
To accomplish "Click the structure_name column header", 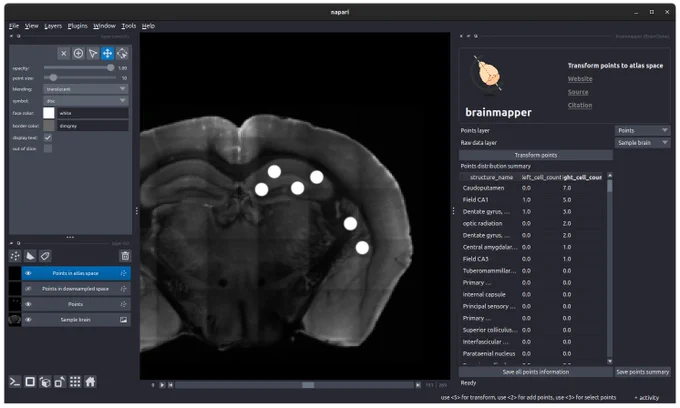I will pyautogui.click(x=491, y=177).
